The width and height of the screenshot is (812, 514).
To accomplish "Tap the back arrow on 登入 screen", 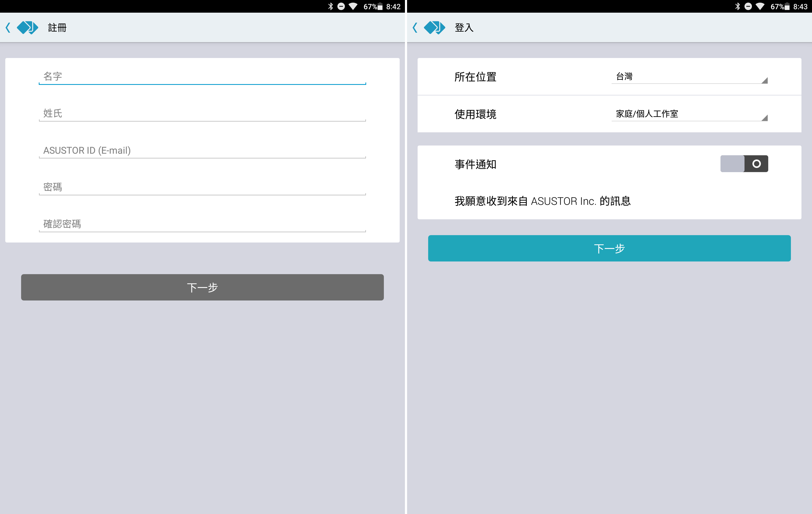I will [415, 28].
